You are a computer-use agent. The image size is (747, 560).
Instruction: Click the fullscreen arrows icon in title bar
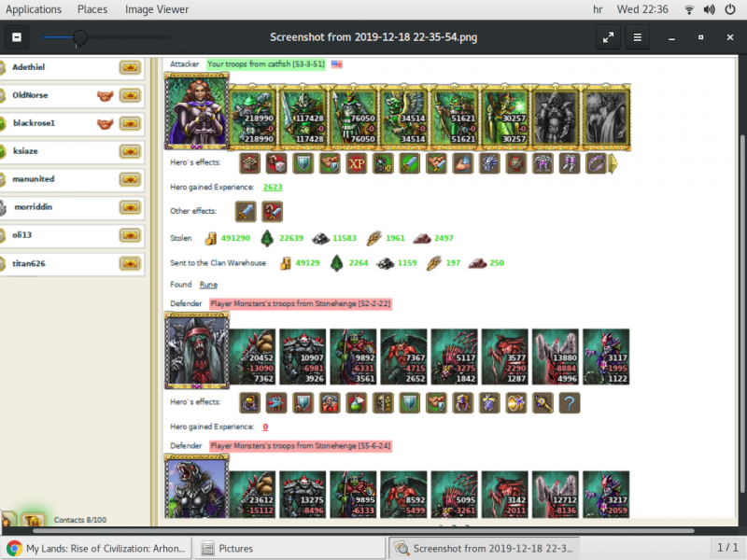[x=608, y=37]
